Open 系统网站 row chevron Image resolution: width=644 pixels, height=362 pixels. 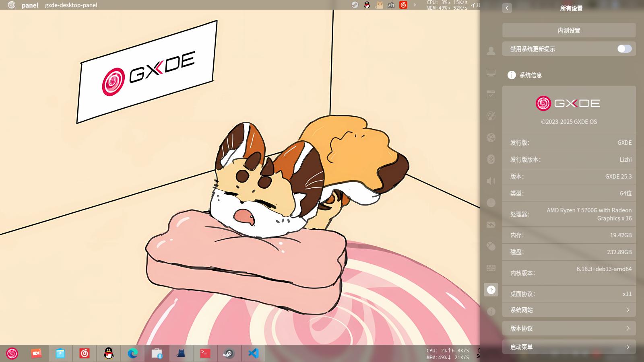pyautogui.click(x=628, y=310)
